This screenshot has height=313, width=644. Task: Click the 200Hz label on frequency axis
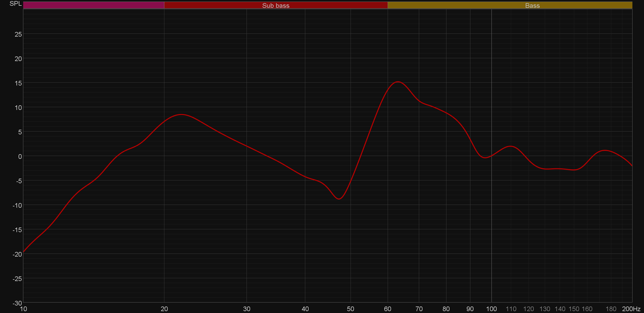tap(631, 309)
